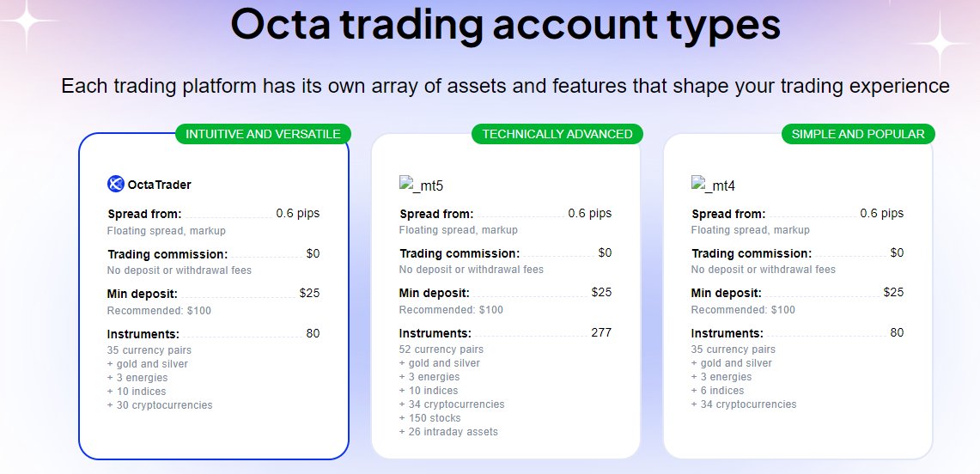Screen dimensions: 980x474
Task: Click the broken _mt5 image icon
Action: point(406,183)
